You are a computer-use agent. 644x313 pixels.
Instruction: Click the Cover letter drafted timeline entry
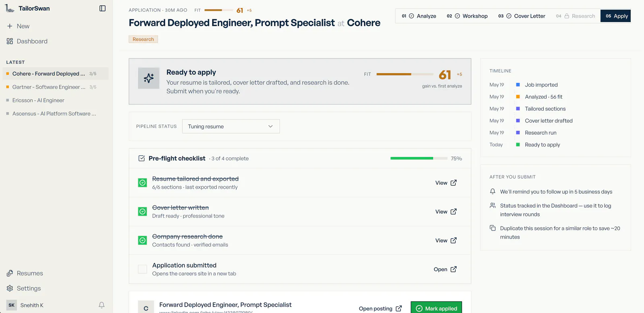(549, 121)
